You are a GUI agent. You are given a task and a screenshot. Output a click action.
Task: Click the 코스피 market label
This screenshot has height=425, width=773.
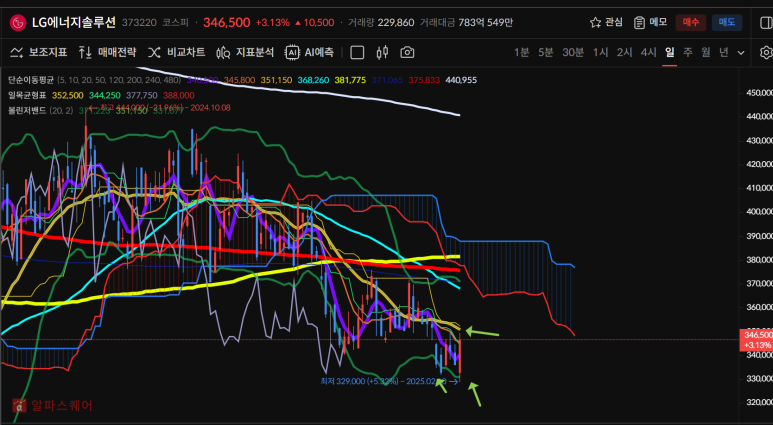click(176, 23)
